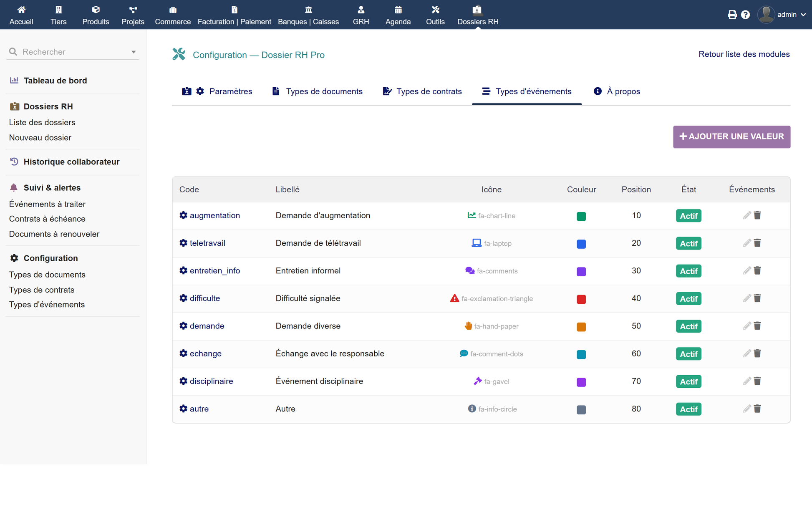Delete the autre row
The image size is (812, 530).
(757, 409)
